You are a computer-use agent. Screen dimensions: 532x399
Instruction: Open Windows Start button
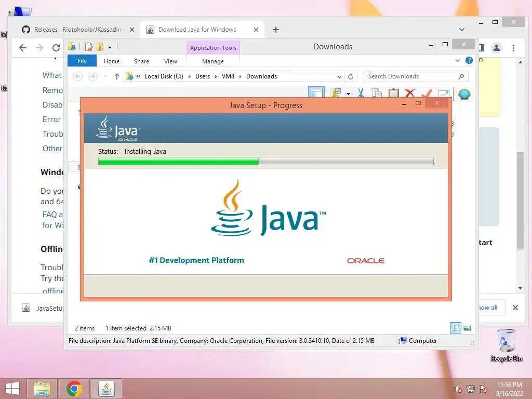[x=12, y=389]
